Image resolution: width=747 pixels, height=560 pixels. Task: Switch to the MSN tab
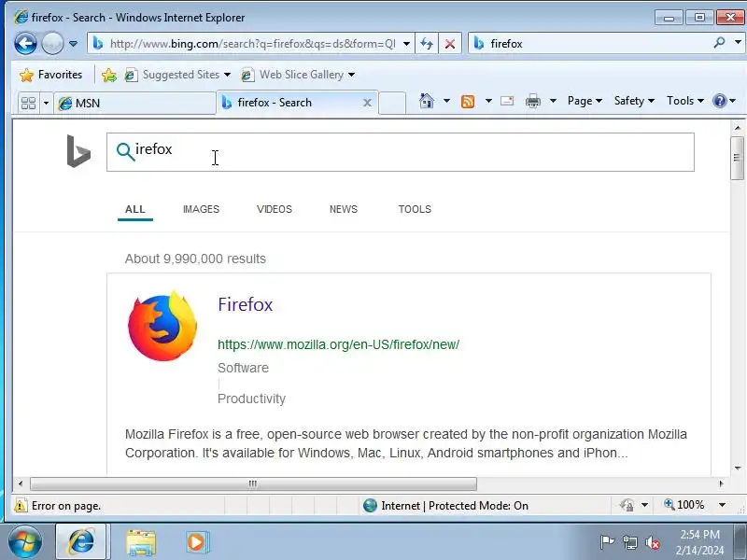(x=134, y=103)
